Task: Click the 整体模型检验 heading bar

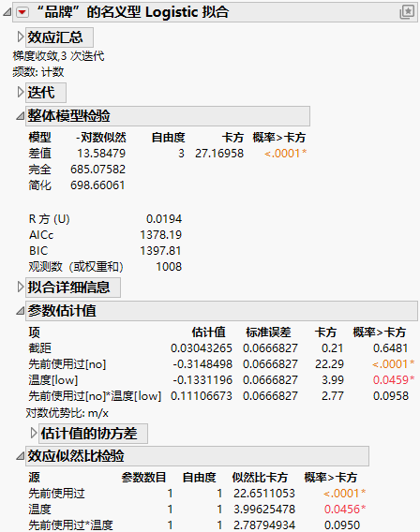Action: click(168, 116)
